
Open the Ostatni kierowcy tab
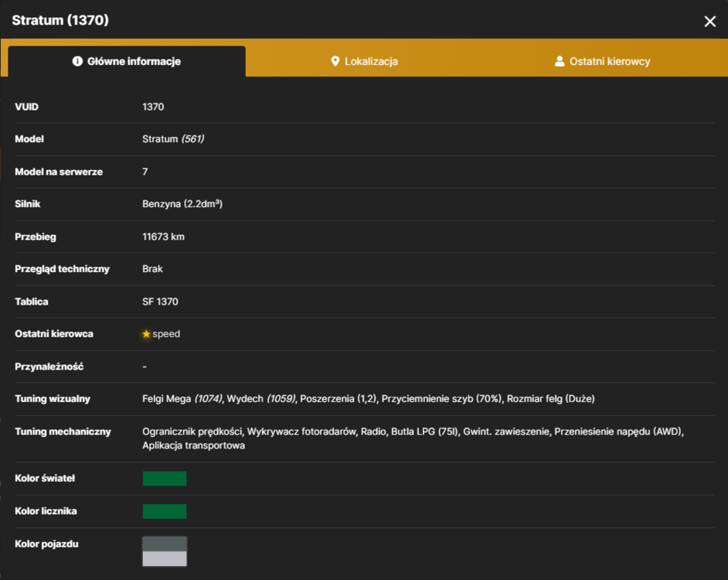[603, 61]
